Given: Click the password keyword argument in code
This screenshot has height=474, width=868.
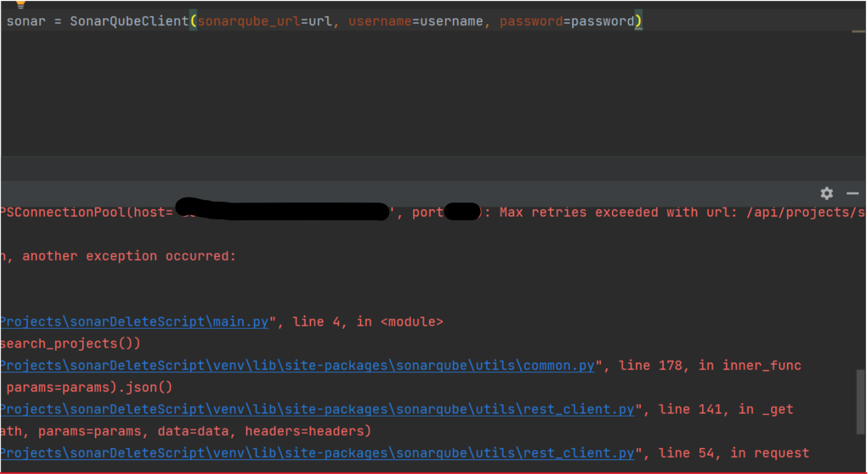Looking at the screenshot, I should [531, 21].
